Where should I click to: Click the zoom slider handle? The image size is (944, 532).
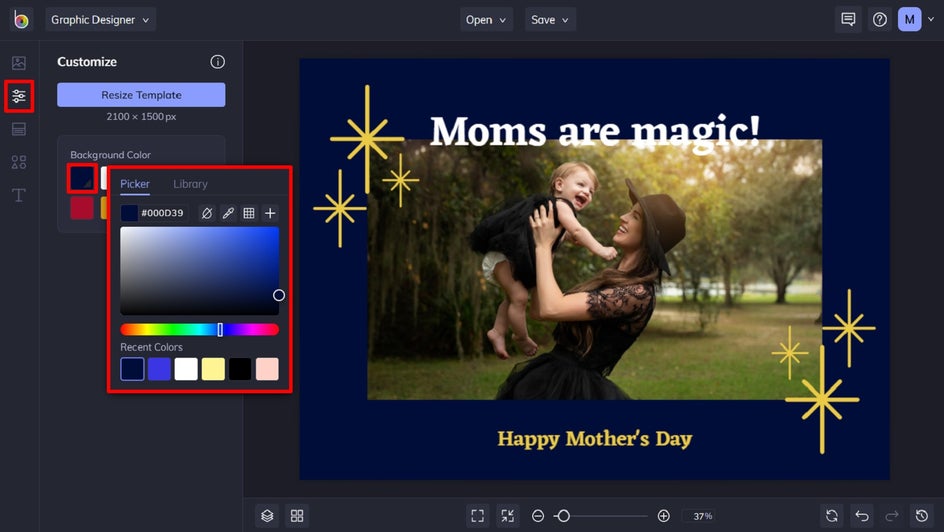click(563, 516)
